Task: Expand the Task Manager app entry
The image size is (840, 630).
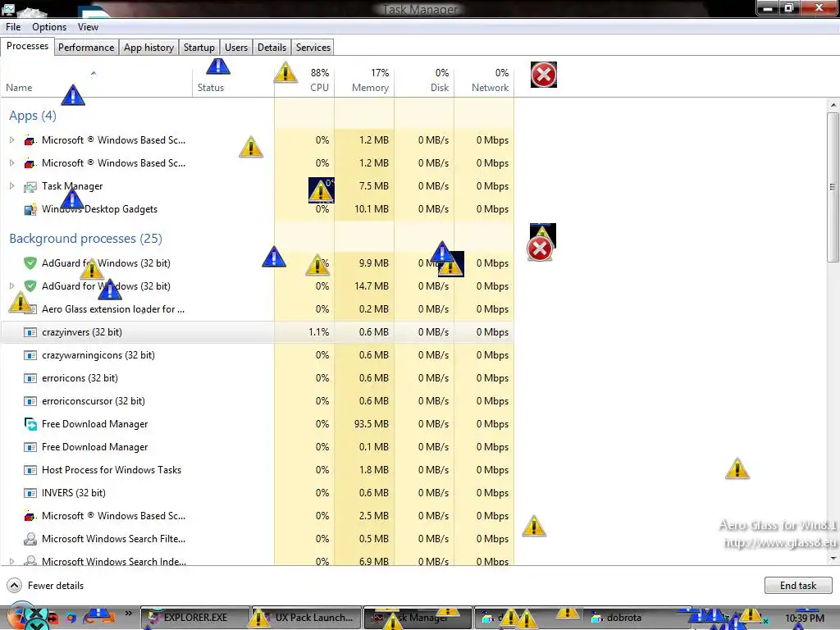Action: pos(11,186)
